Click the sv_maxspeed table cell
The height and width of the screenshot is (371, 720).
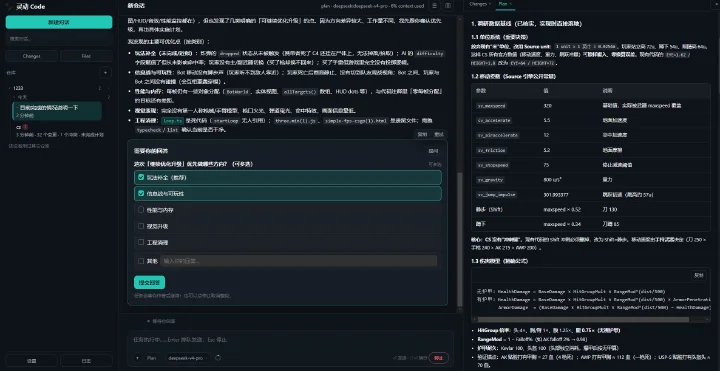coord(491,106)
